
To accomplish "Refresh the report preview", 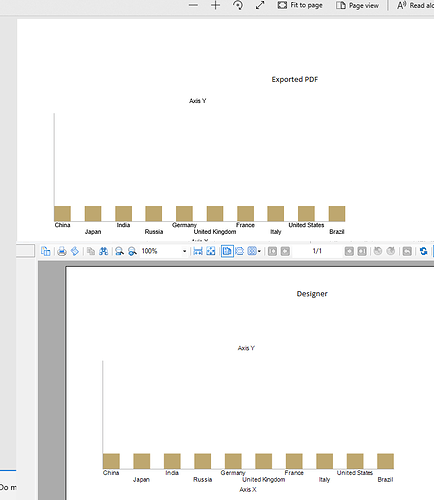I will pyautogui.click(x=423, y=251).
